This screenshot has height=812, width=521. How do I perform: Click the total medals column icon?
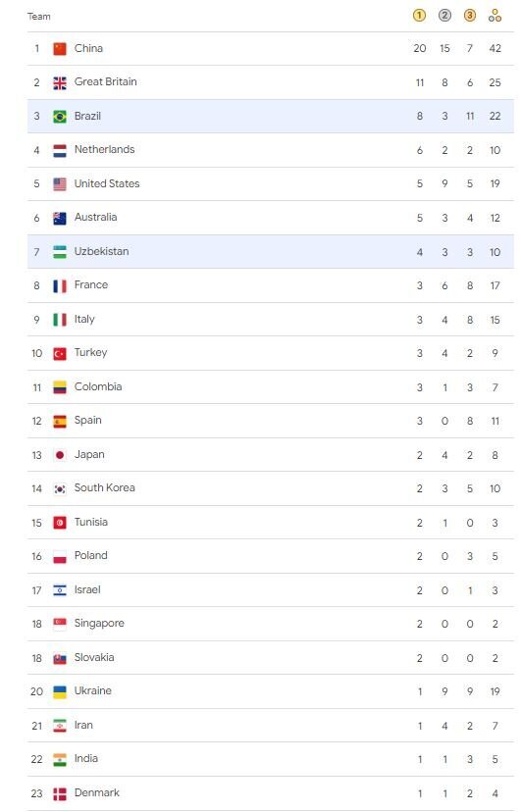[x=495, y=16]
